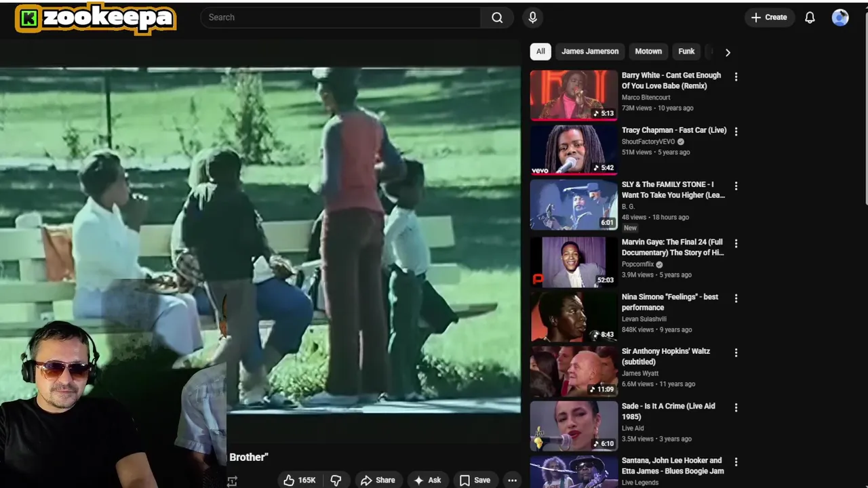Screen dimensions: 868x488
Task: Open Sir Anthony Hopkins' Waltz thumbnail
Action: pyautogui.click(x=574, y=371)
